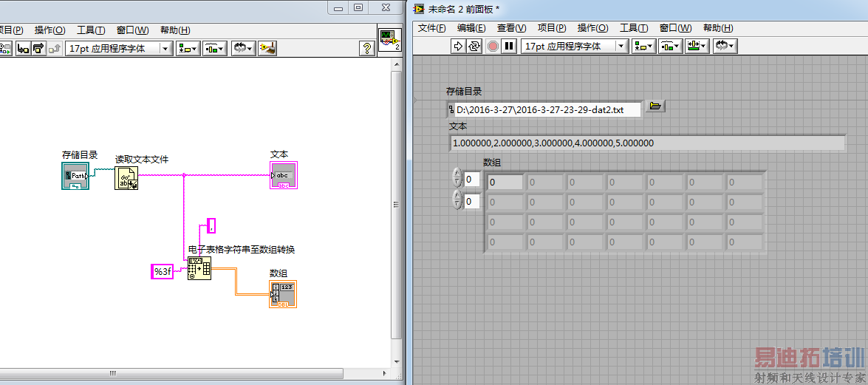Screen dimensions: 868x385
Task: Click Step Over button in block diagram
Action: 38,48
